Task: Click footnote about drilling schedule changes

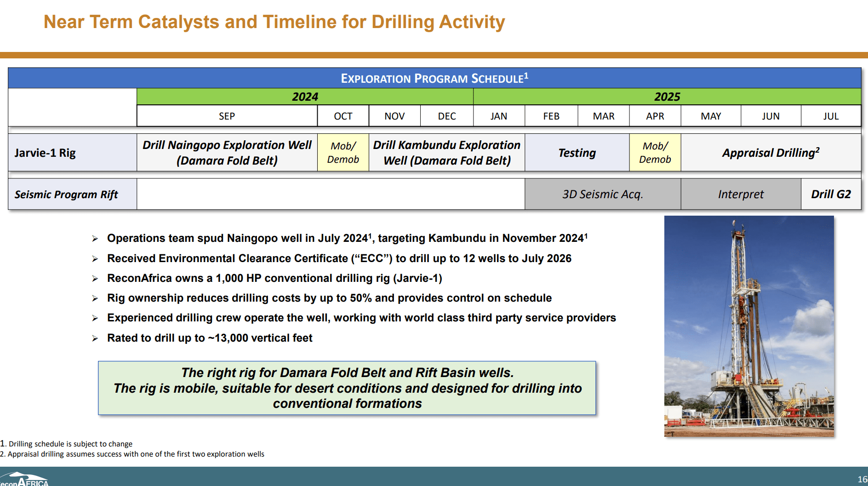Action: [67, 444]
